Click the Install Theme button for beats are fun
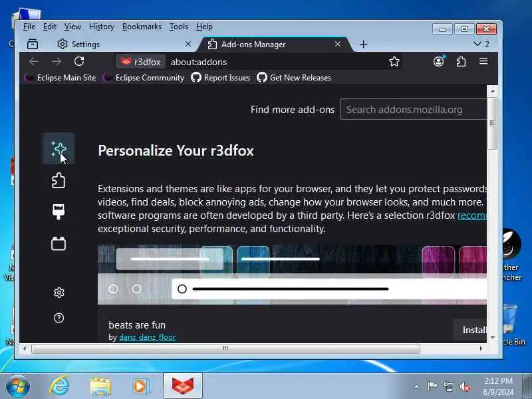The image size is (532, 399). pos(471,330)
